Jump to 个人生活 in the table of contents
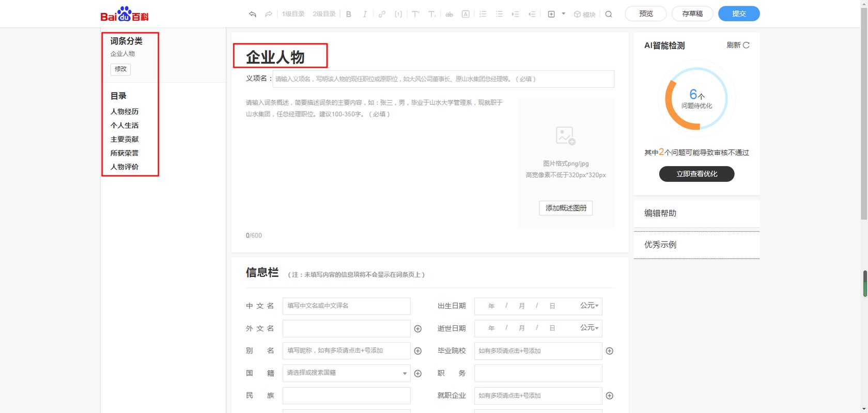 point(125,125)
